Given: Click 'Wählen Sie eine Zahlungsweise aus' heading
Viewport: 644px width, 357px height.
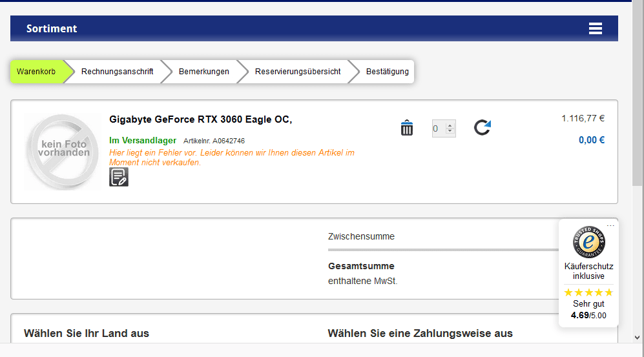Looking at the screenshot, I should [x=420, y=333].
